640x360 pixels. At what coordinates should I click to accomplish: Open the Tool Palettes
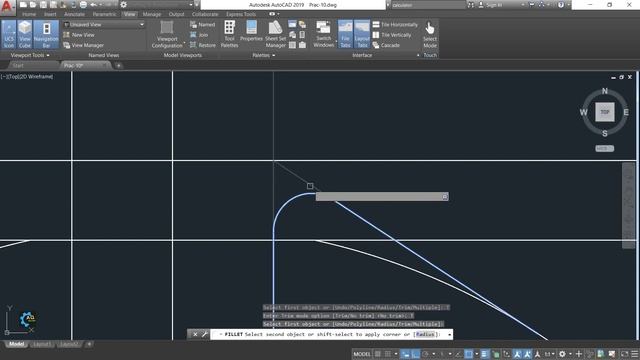point(229,34)
